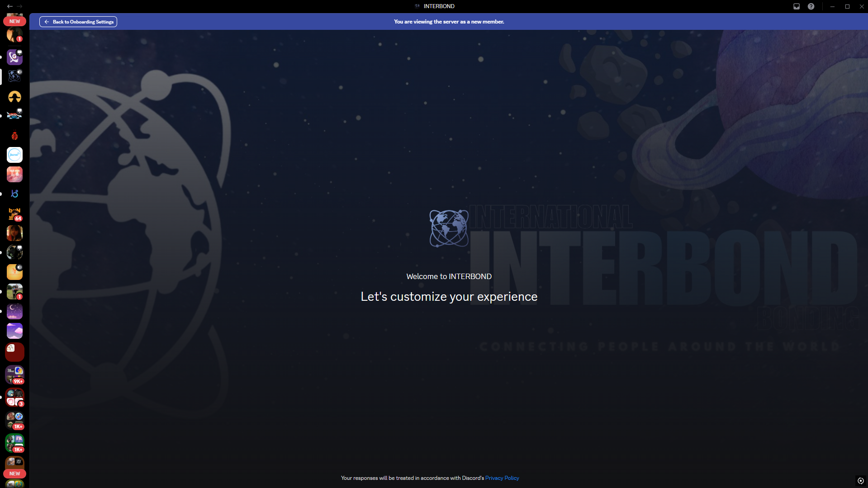The image size is (868, 488).
Task: Open the Inbox icon in title bar
Action: 797,6
